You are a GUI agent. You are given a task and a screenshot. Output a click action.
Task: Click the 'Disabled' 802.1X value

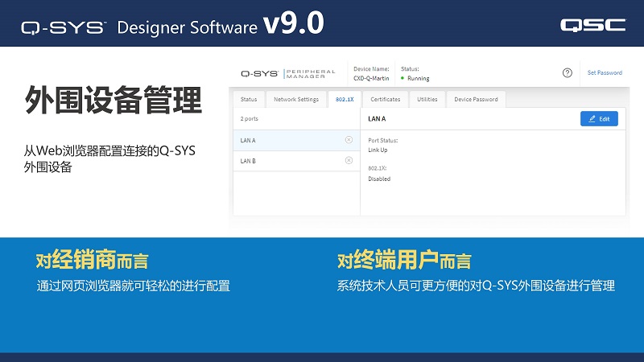coord(379,179)
